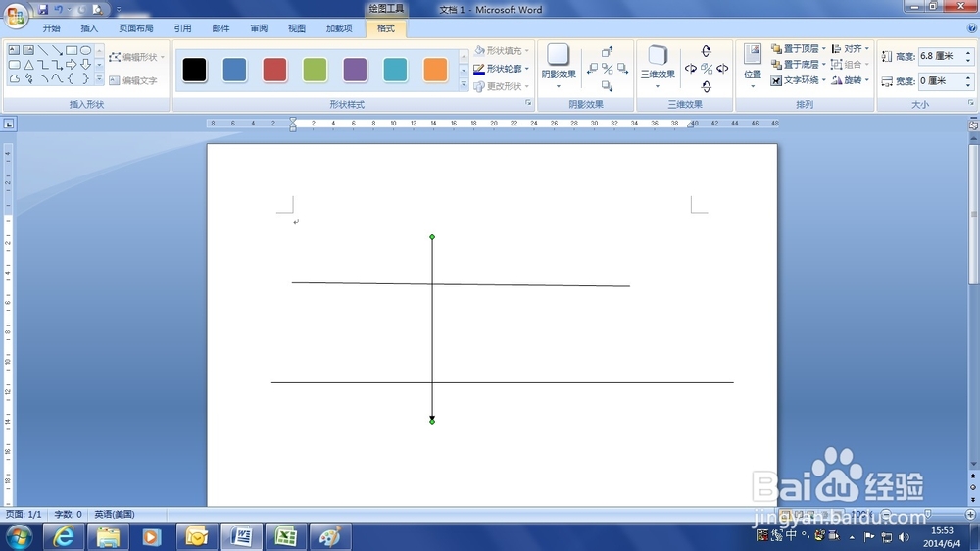Select the curved line shape
This screenshot has width=980, height=551.
(57, 78)
